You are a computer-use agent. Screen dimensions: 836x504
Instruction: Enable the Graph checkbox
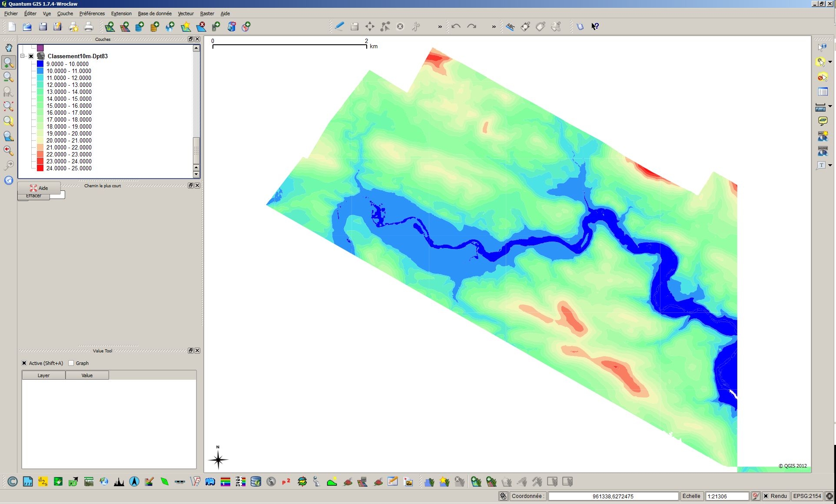click(x=71, y=363)
